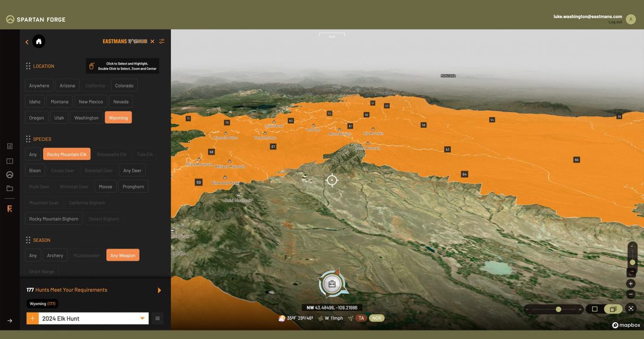644x339 pixels.
Task: Adjust the horizontal terrain slider on map
Action: pyautogui.click(x=558, y=309)
